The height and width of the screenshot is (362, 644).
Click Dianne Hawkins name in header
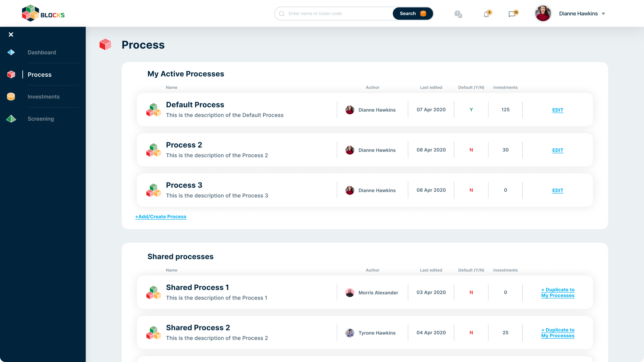click(x=578, y=13)
